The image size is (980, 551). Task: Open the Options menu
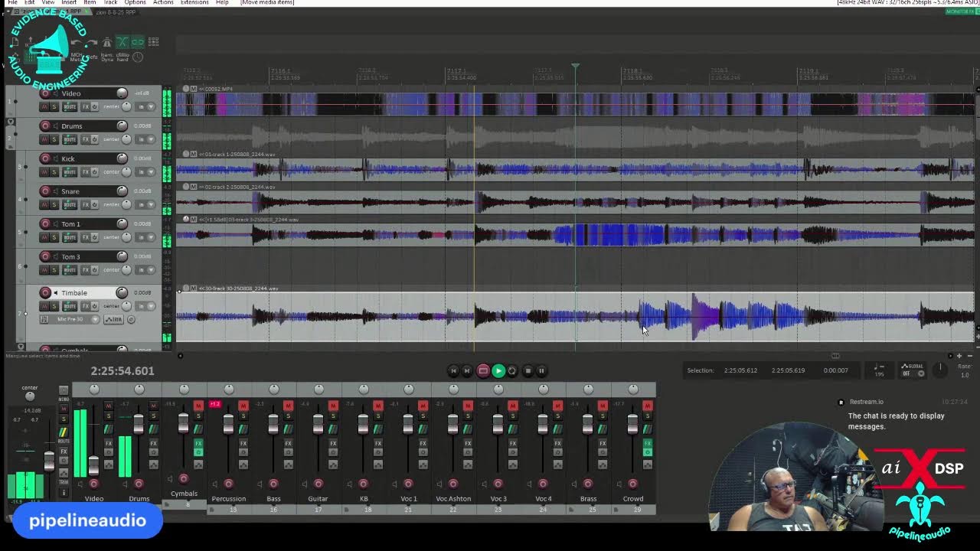136,2
